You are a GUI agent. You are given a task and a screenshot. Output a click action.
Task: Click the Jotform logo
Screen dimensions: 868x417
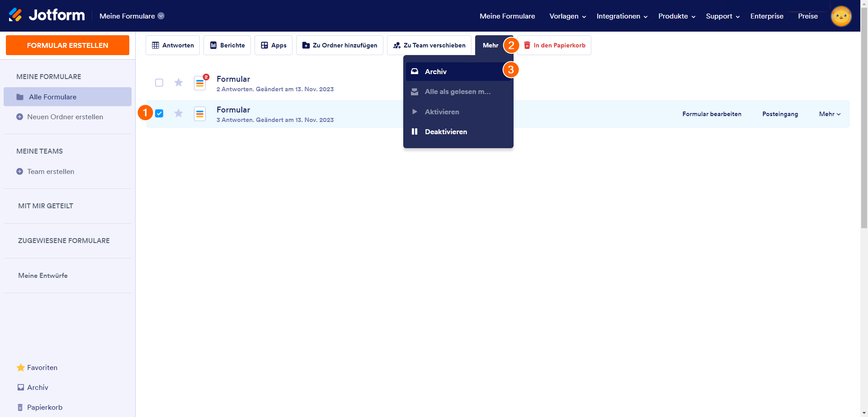click(x=47, y=15)
